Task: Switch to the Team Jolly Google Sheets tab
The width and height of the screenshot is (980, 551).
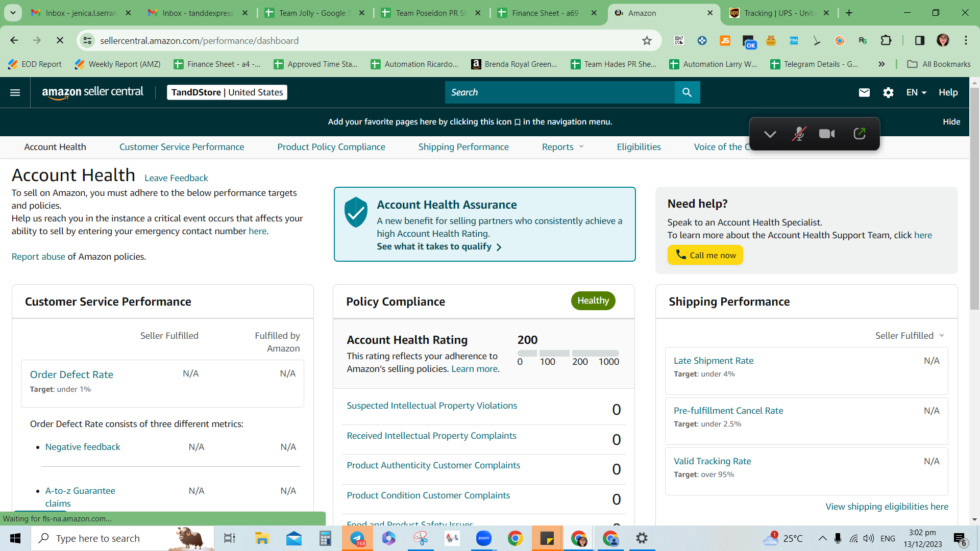Action: 315,13
